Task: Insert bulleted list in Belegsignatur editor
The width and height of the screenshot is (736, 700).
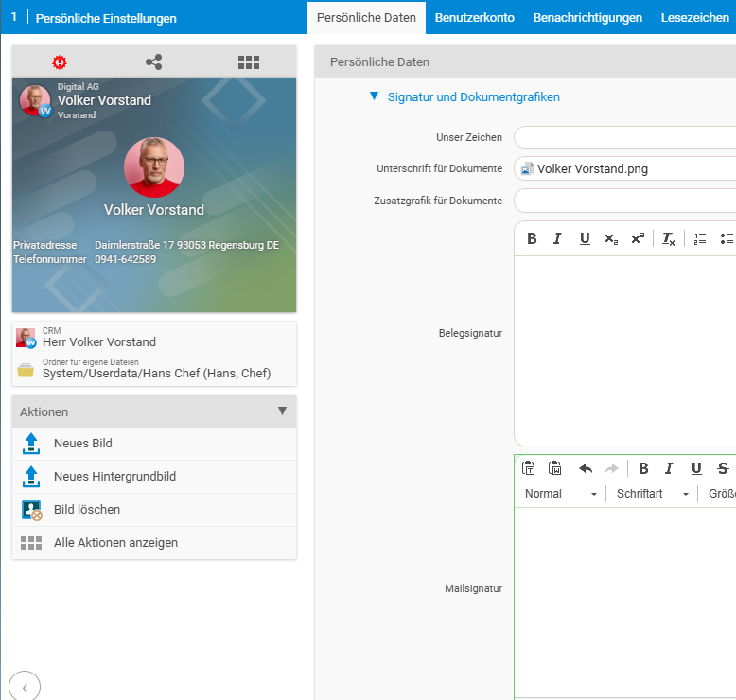Action: click(x=727, y=238)
